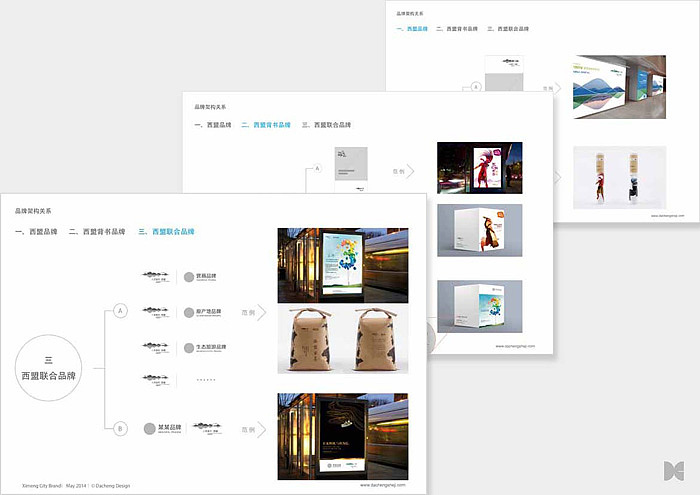Click the website URL in front slide footer

click(x=383, y=485)
